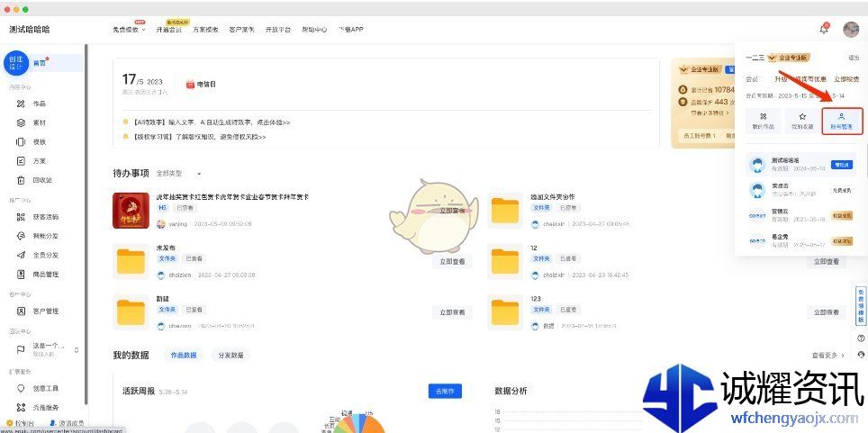Click 升级 in the account popup

coord(781,79)
